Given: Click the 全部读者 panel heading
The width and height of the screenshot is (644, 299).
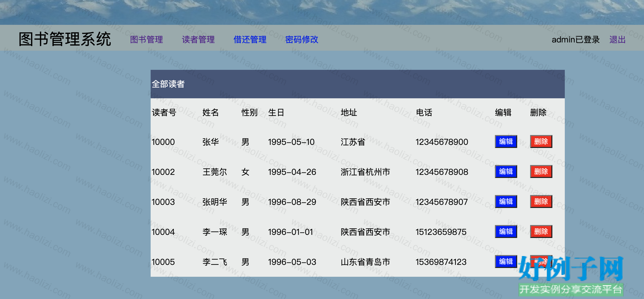Looking at the screenshot, I should pos(168,84).
